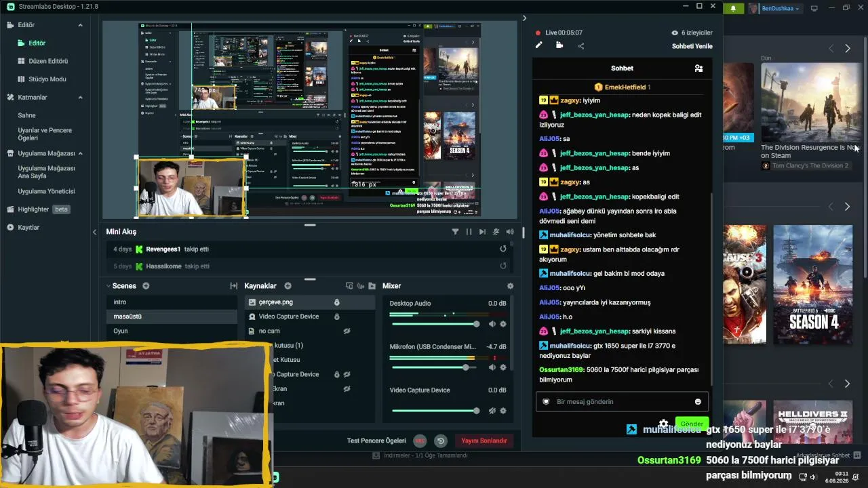Mute the Mikrofon channel
This screenshot has width=868, height=488.
click(x=492, y=367)
